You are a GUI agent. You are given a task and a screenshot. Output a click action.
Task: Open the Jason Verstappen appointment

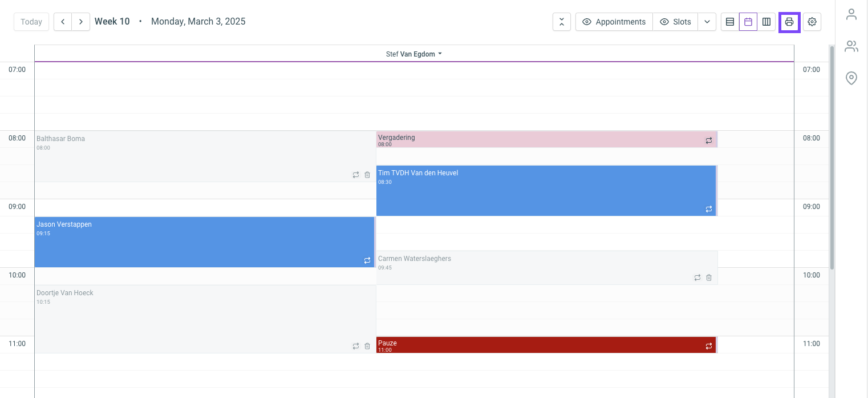point(204,242)
